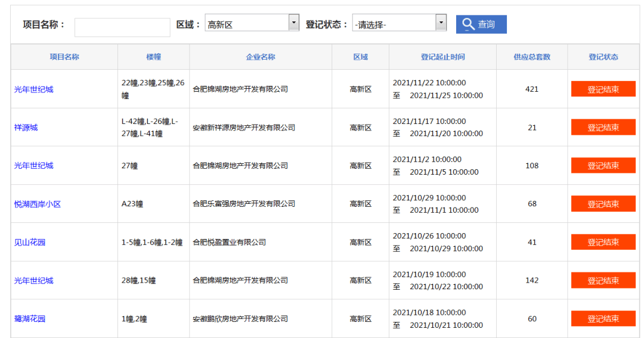The image size is (644, 338).
Task: Click the 登记起止时间 column header
Action: click(442, 57)
